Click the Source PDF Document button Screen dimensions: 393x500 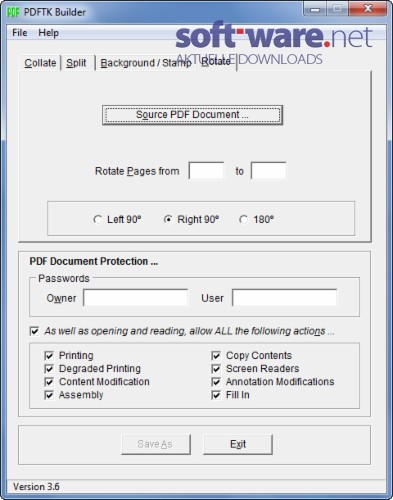[192, 115]
